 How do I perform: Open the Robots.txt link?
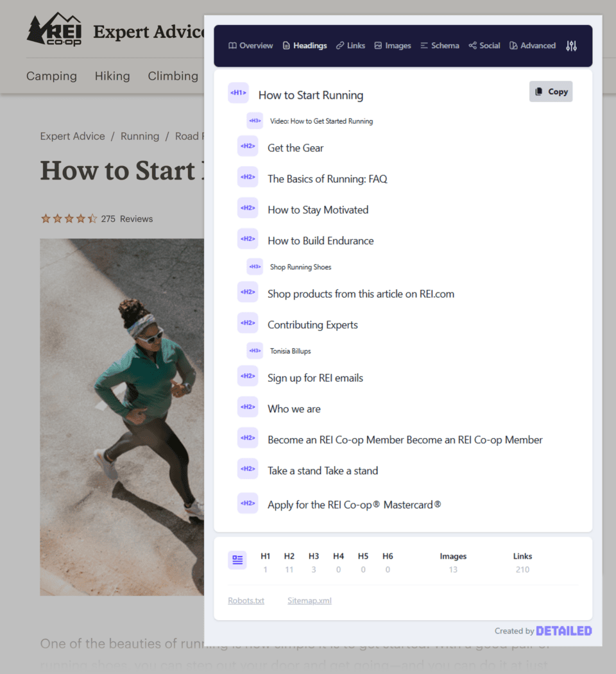tap(246, 600)
